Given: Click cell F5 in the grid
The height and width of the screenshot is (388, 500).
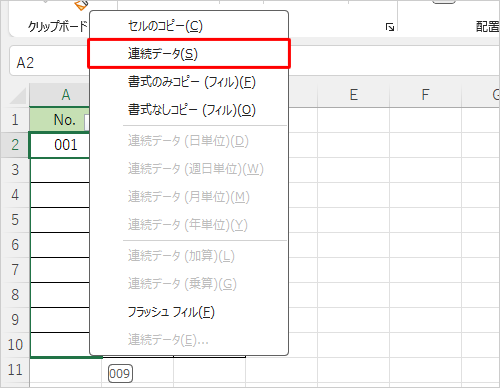Looking at the screenshot, I should [425, 220].
